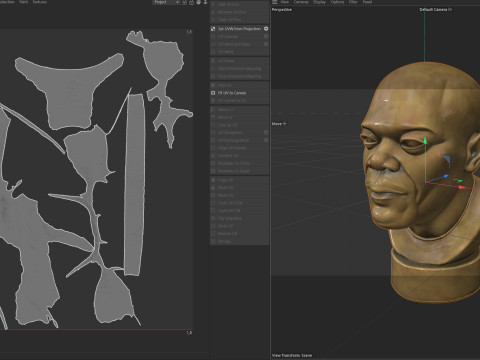Click Start Interactive Mapping
This screenshot has width=480, height=360.
239,68
